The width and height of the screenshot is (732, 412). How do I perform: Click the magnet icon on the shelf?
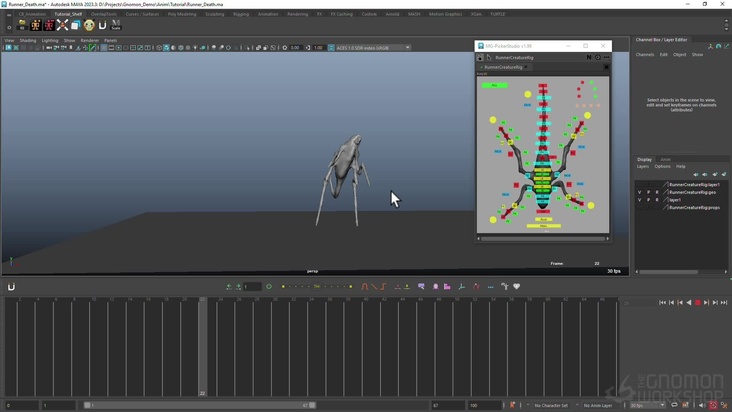[x=102, y=25]
